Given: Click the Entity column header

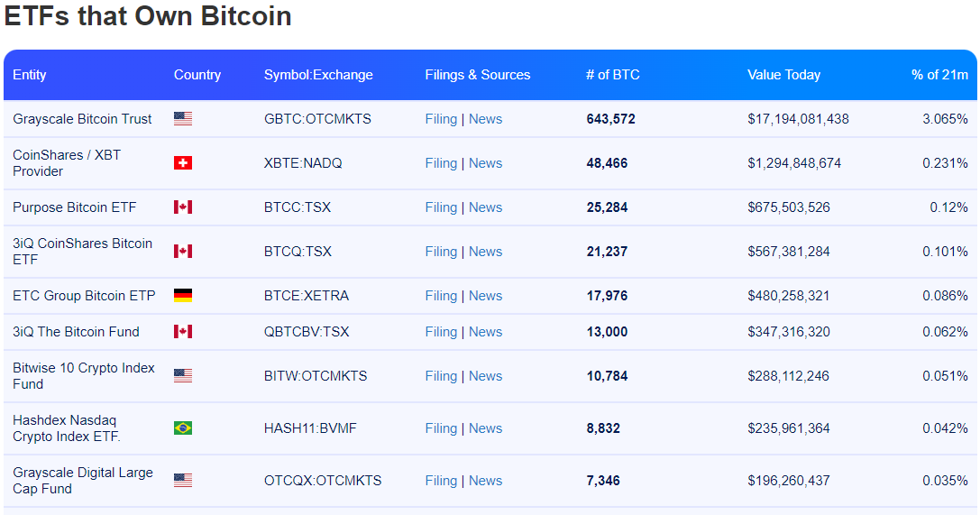Looking at the screenshot, I should pyautogui.click(x=30, y=75).
